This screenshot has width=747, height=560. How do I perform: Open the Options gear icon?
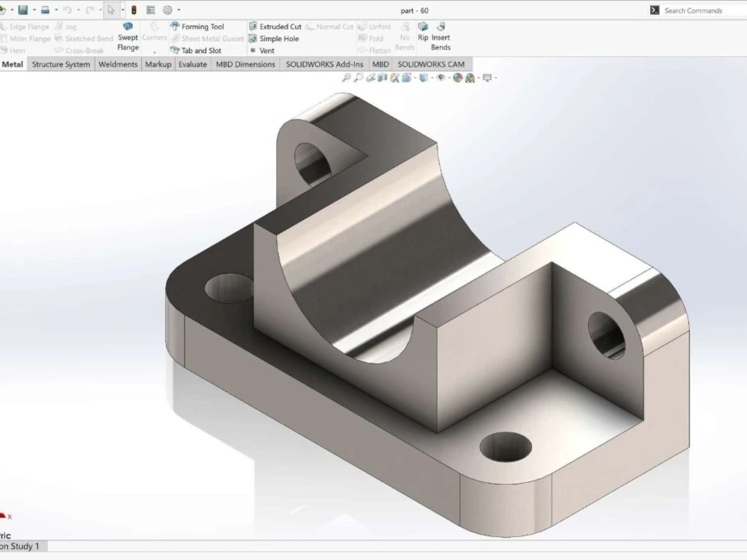pos(167,10)
